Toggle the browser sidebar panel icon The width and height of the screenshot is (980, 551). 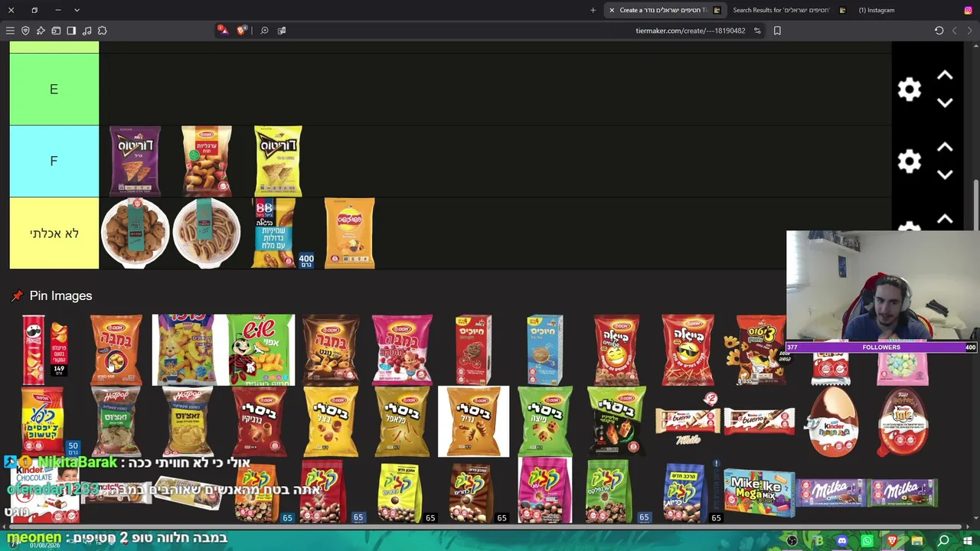71,31
